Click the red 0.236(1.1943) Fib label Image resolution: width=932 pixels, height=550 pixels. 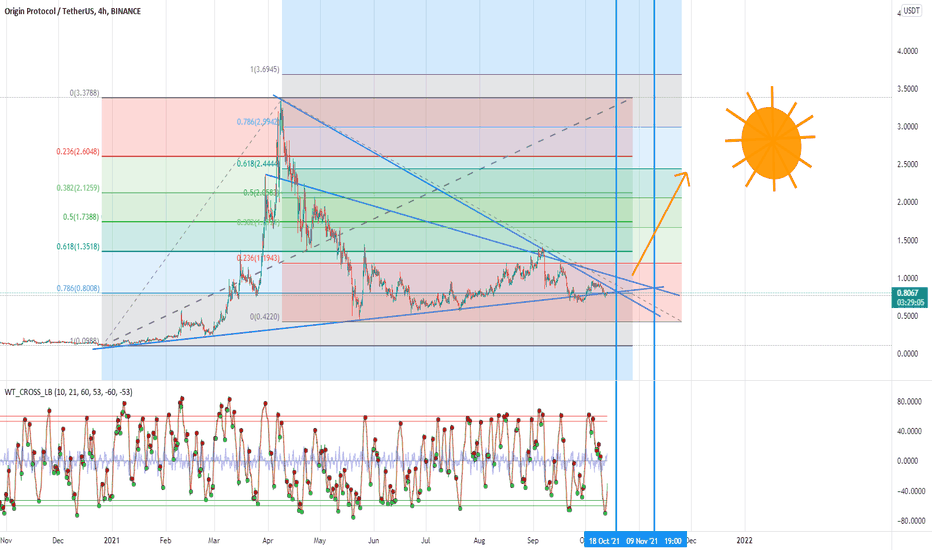[258, 258]
